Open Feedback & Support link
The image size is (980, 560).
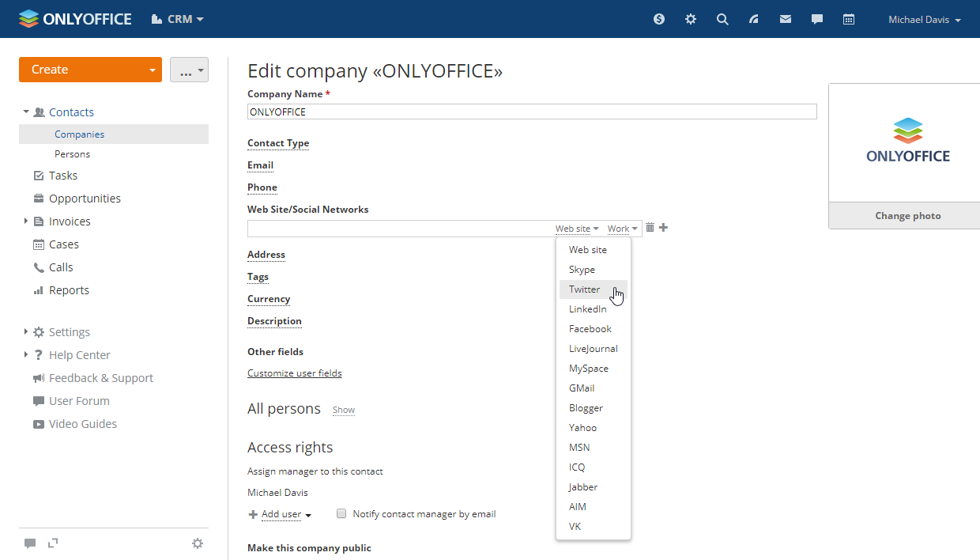tap(100, 378)
